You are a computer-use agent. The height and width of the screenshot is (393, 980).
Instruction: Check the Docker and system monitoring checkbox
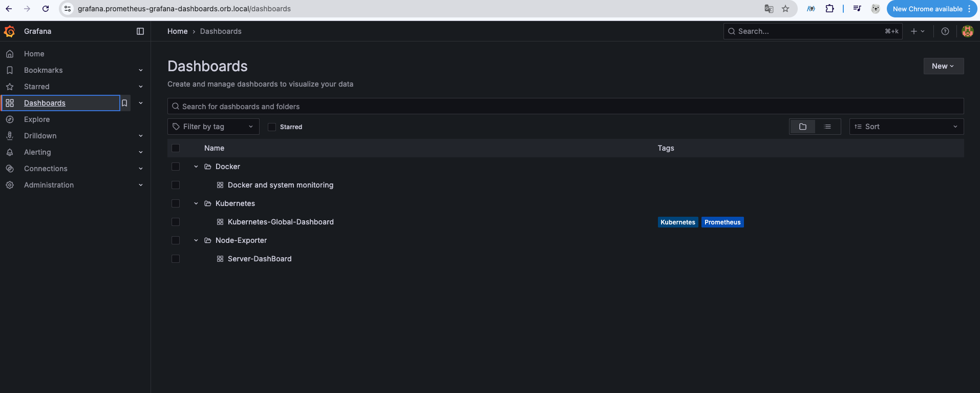(x=176, y=185)
